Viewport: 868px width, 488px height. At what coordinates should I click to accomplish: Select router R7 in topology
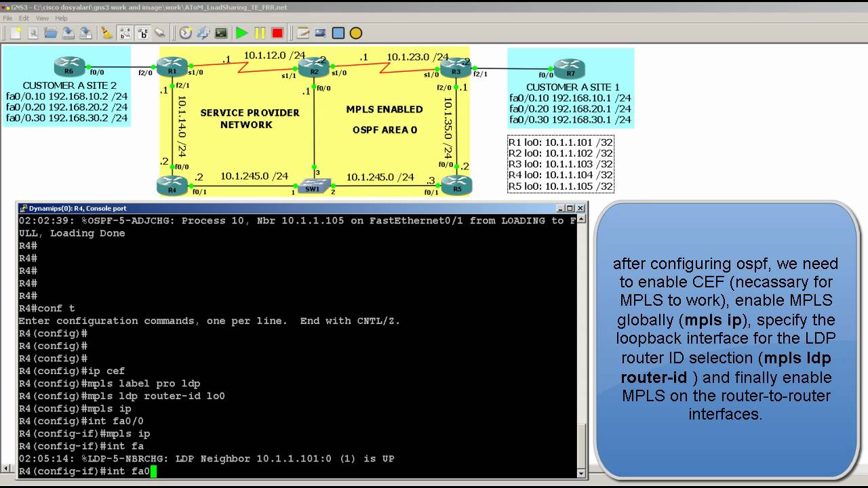tap(570, 68)
